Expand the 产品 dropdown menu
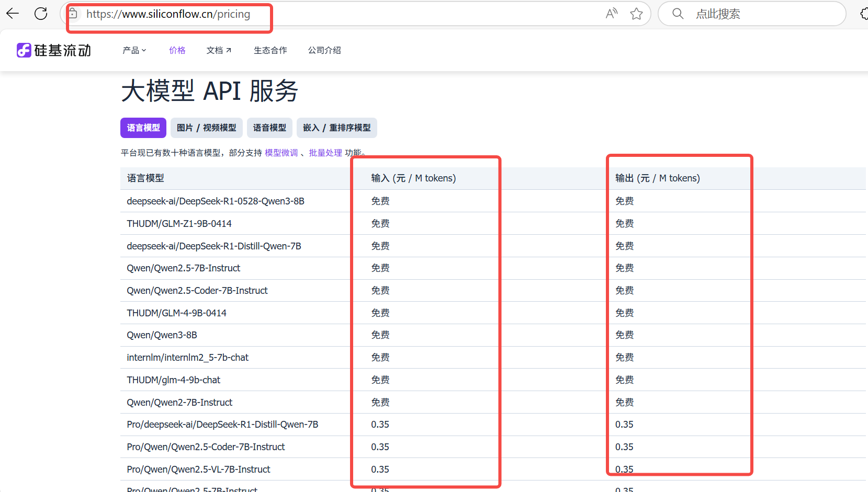The height and width of the screenshot is (492, 868). click(x=134, y=50)
